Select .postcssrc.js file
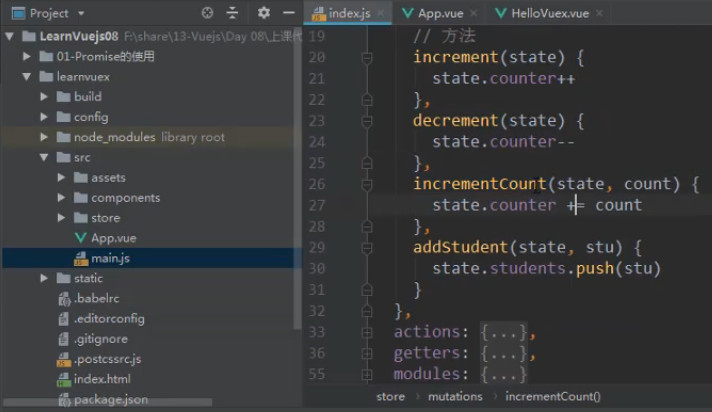Viewport: 712px width, 412px height. pyautogui.click(x=108, y=359)
